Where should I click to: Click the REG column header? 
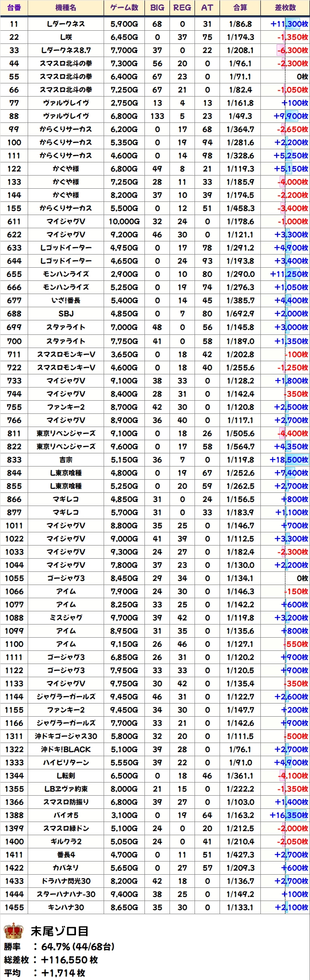pos(182,7)
